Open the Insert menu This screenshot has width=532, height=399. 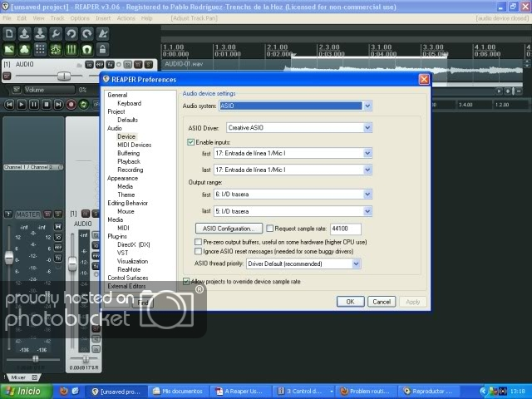point(103,17)
